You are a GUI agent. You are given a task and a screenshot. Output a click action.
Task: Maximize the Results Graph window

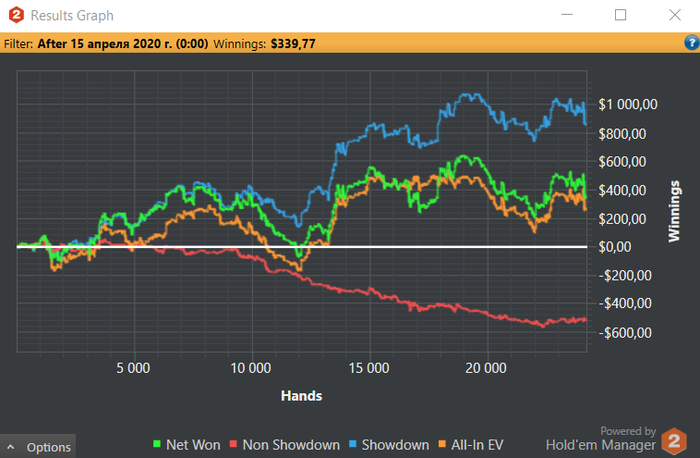click(x=621, y=15)
